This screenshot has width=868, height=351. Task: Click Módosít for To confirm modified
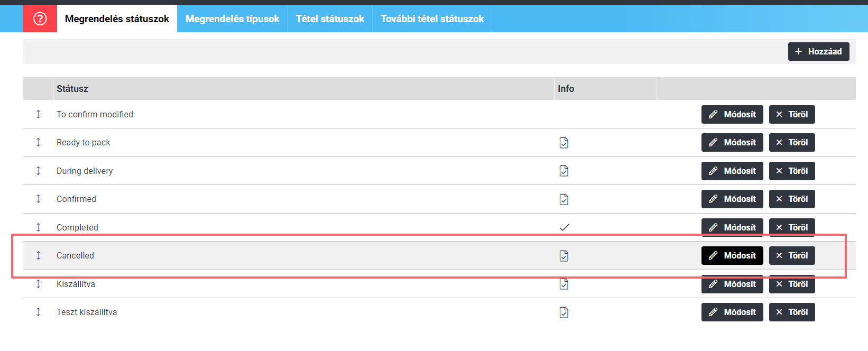pos(732,114)
